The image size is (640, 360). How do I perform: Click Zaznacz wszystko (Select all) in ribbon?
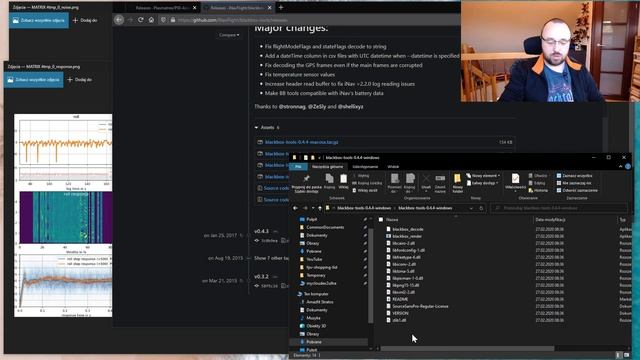574,176
